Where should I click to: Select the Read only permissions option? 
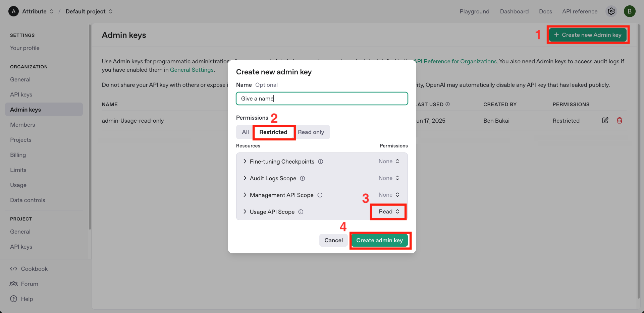tap(311, 132)
